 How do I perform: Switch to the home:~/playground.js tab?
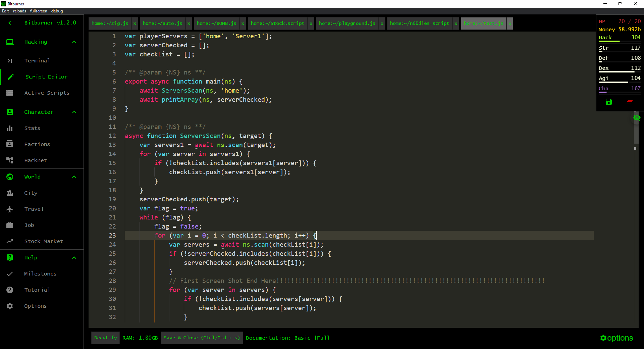point(347,23)
